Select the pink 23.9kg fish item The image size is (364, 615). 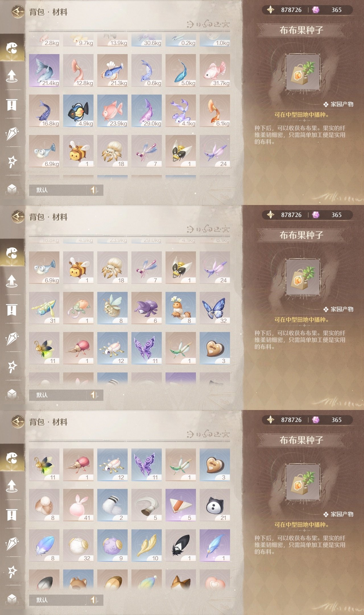[x=112, y=111]
